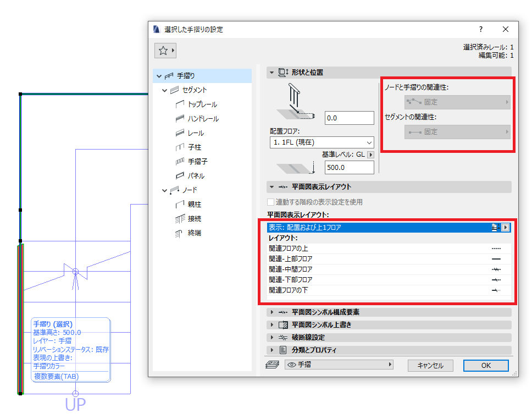Enable 連動する階段の表示設定を使用 checkbox
The height and width of the screenshot is (419, 532).
click(271, 202)
